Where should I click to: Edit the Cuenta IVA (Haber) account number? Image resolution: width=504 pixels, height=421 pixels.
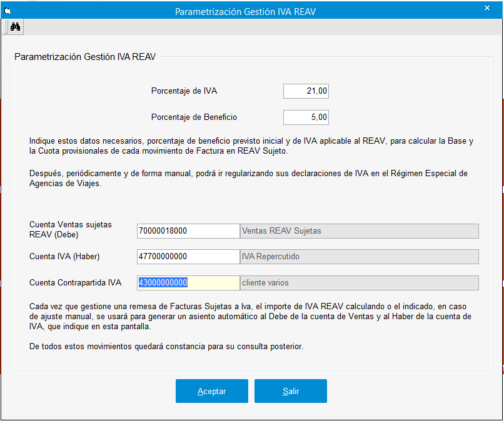[x=188, y=257]
